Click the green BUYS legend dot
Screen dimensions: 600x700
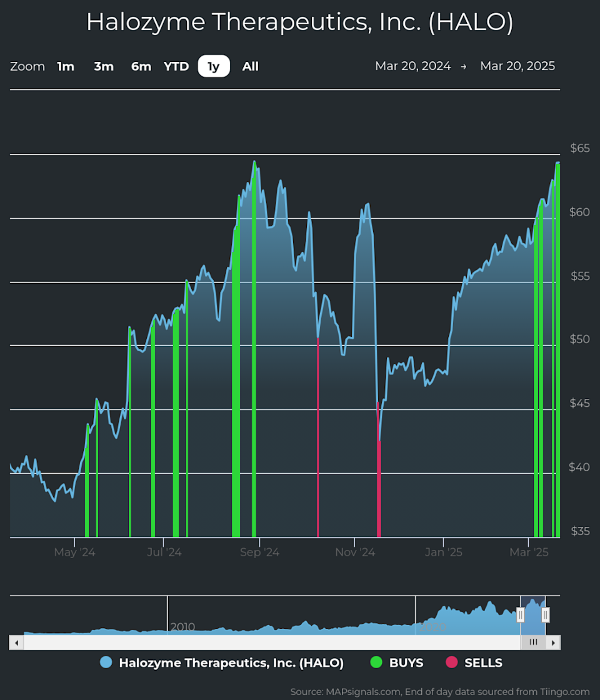(376, 662)
